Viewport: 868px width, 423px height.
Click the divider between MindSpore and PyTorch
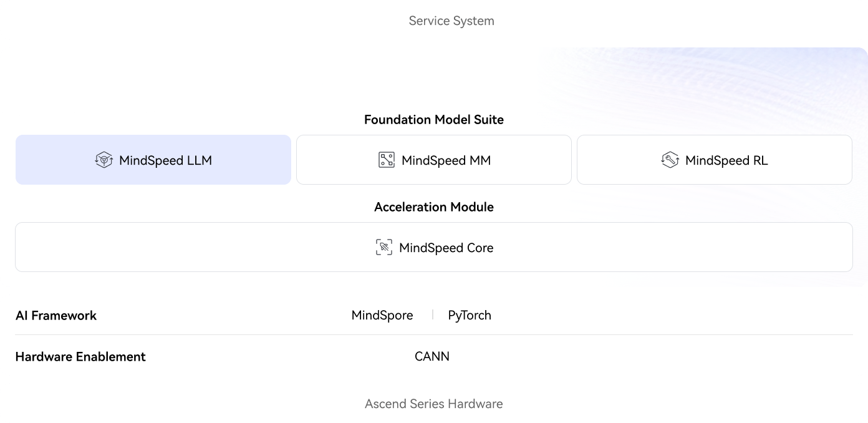click(432, 315)
